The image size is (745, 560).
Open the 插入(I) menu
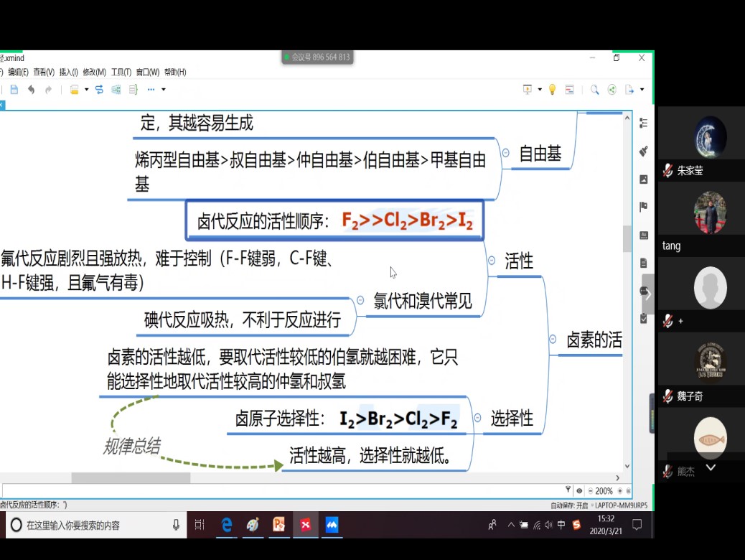tap(68, 72)
